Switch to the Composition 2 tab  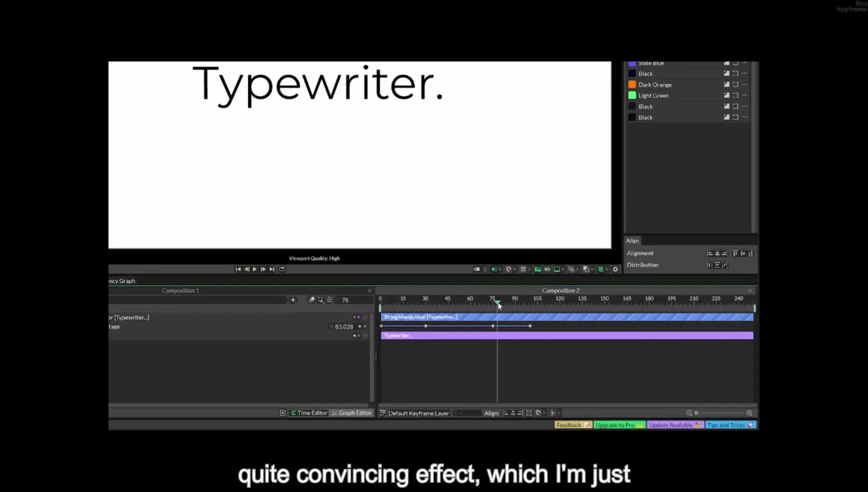tap(561, 291)
